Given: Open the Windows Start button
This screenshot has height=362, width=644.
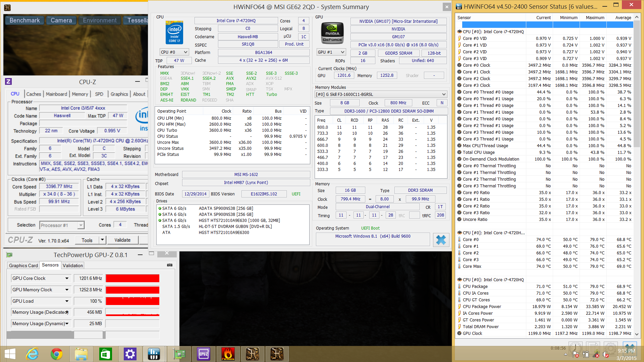Looking at the screenshot, I should tap(10, 354).
